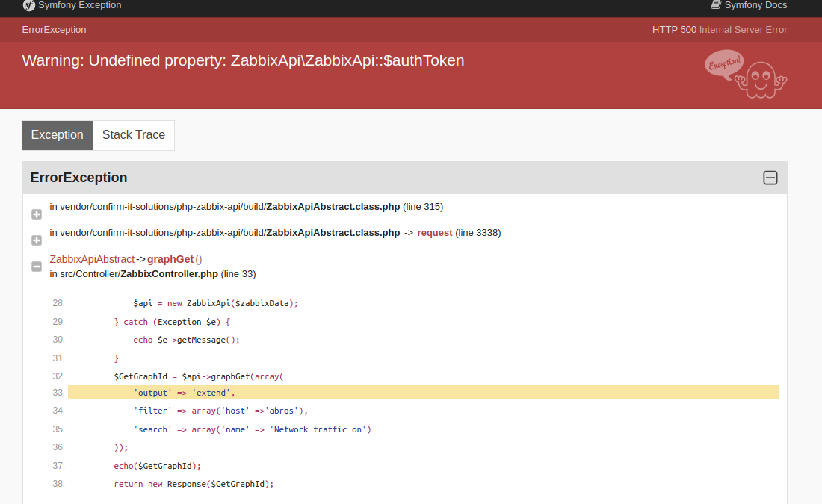The height and width of the screenshot is (504, 822).
Task: Collapse the graphGet trace code block
Action: (37, 267)
